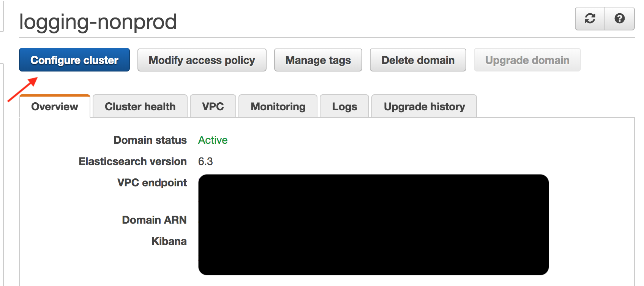Image resolution: width=644 pixels, height=286 pixels.
Task: Select the Delete domain button
Action: 418,60
